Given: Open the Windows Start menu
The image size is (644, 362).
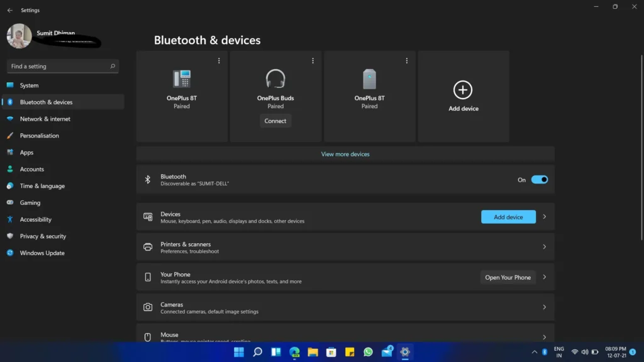Looking at the screenshot, I should click(x=239, y=352).
